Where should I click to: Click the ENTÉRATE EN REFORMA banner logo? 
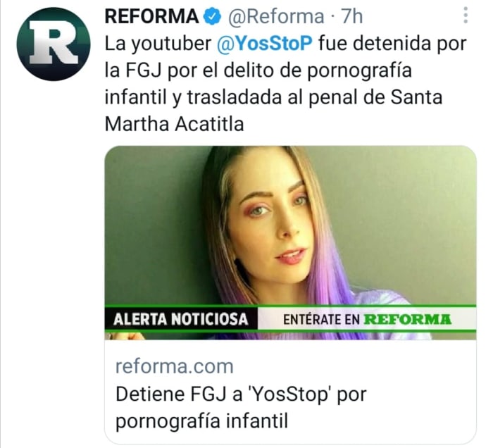tap(367, 319)
